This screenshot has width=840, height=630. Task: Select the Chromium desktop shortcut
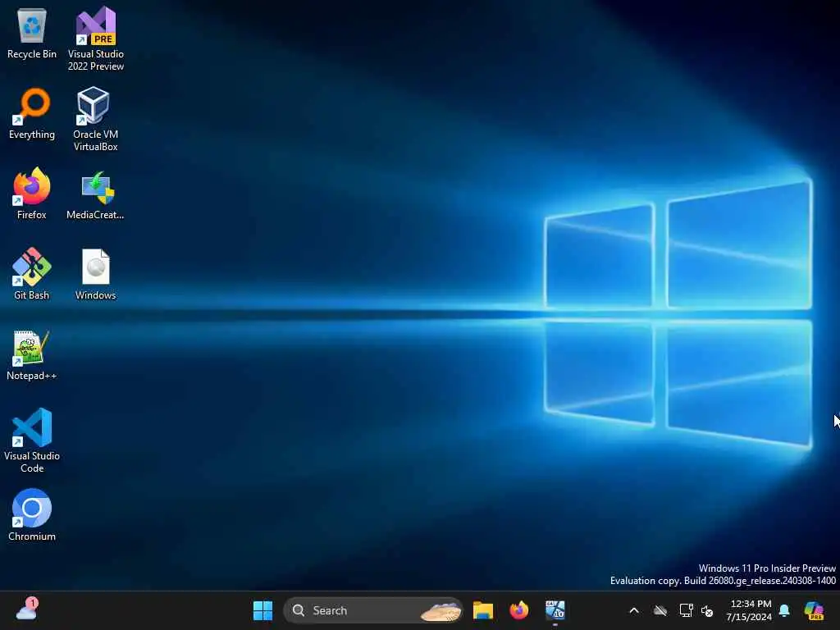[32, 515]
